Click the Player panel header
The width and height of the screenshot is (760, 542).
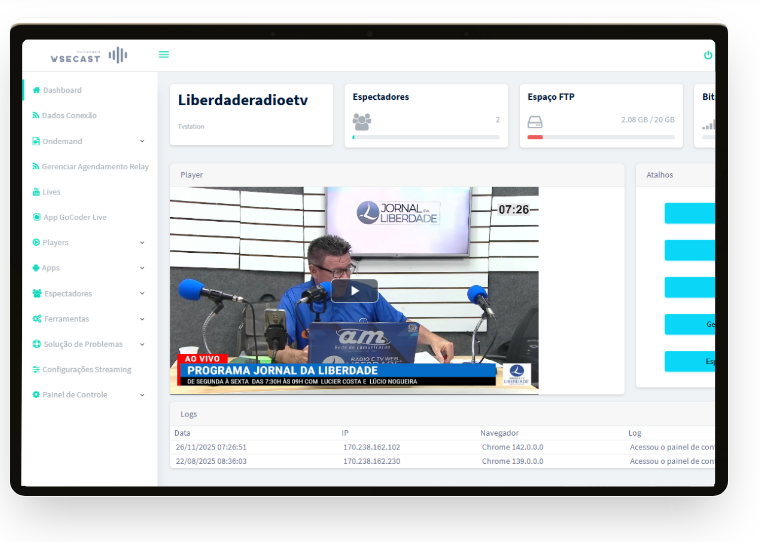pyautogui.click(x=397, y=175)
